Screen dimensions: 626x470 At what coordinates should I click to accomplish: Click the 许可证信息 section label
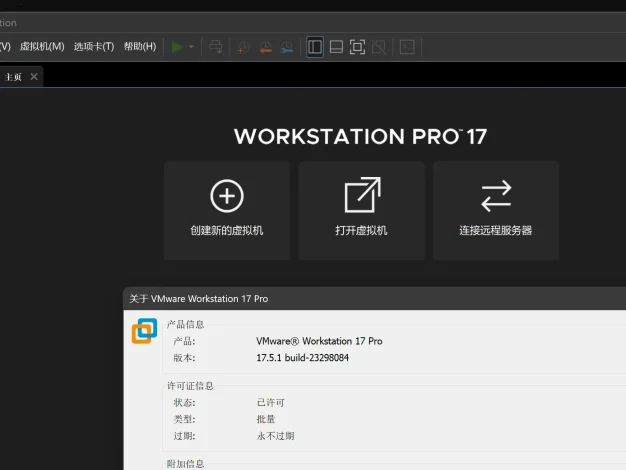pyautogui.click(x=190, y=386)
